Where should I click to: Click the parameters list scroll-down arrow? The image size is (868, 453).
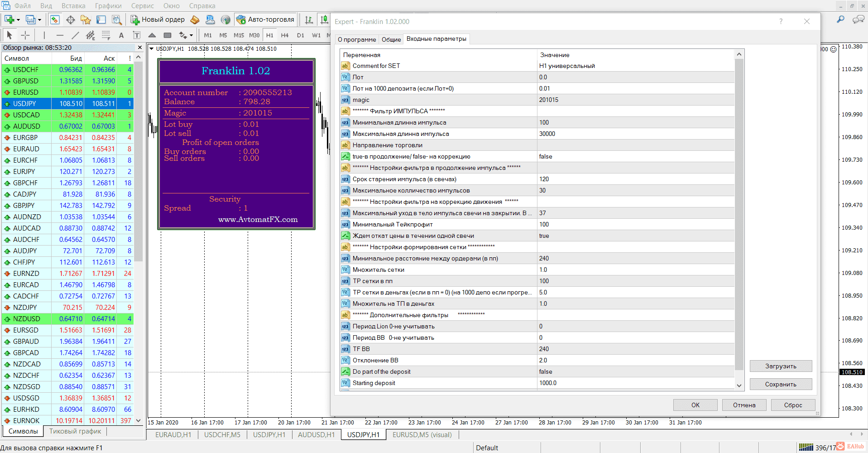(x=739, y=386)
